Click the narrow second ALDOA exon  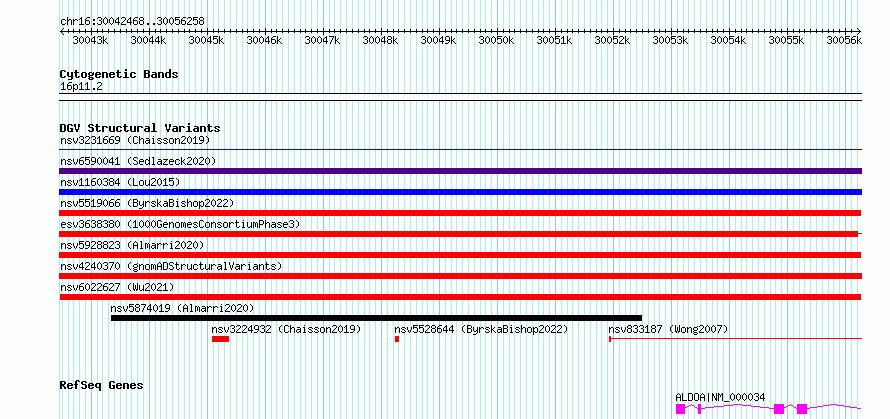[x=700, y=409]
